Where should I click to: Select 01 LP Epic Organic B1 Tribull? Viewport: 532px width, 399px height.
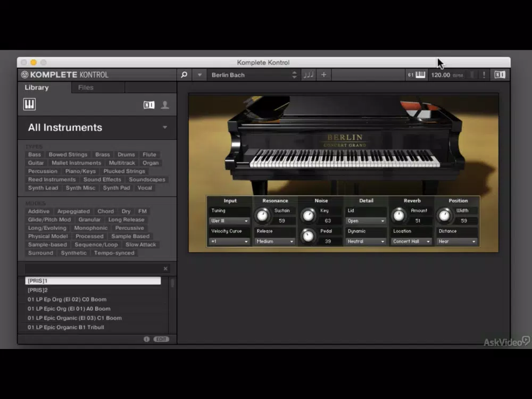(x=93, y=327)
